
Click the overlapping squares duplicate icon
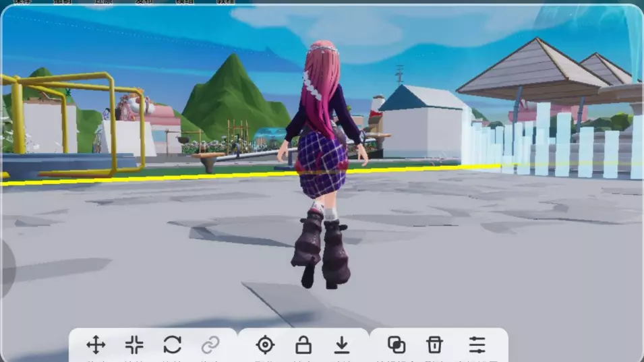point(397,345)
